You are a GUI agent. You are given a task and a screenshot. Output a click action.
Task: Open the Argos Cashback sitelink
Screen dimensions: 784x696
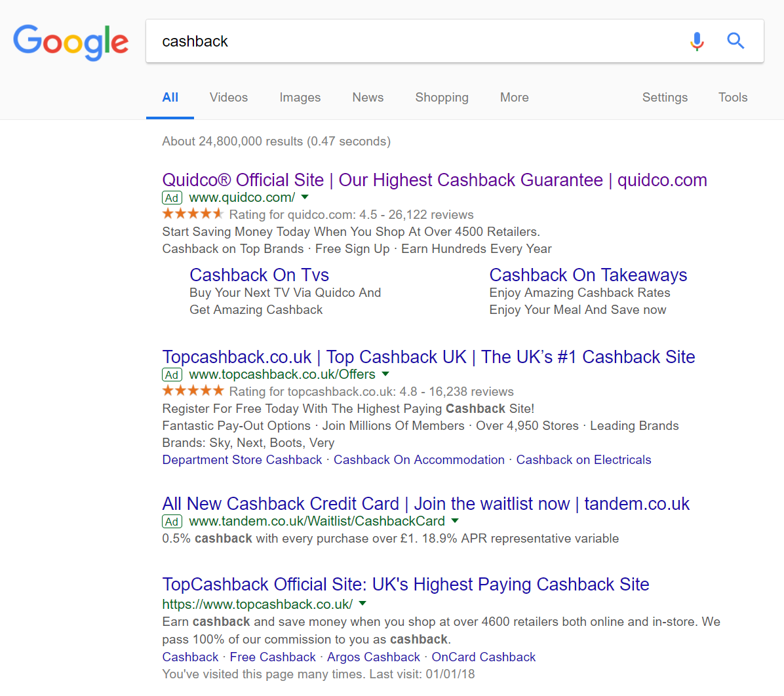[x=374, y=657]
